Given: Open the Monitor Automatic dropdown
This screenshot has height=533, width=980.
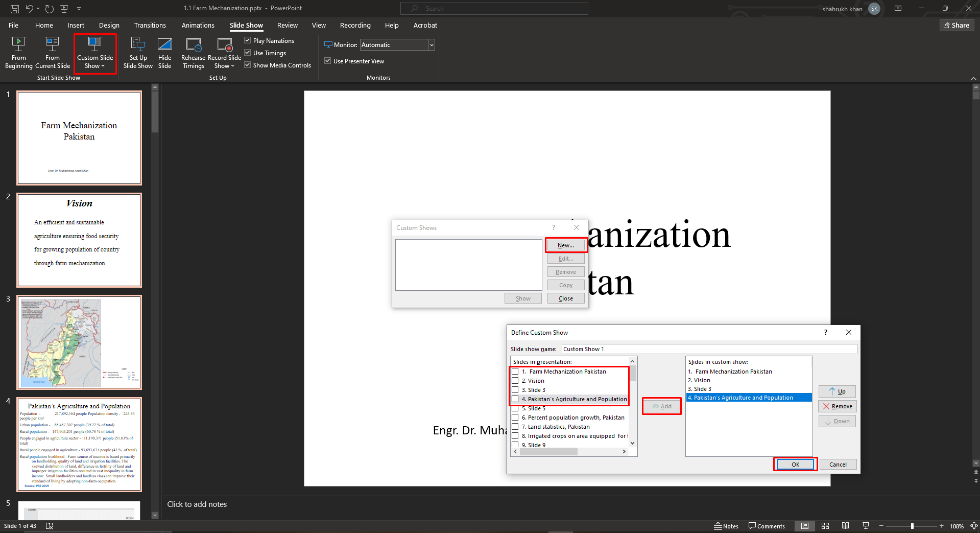Looking at the screenshot, I should point(432,45).
